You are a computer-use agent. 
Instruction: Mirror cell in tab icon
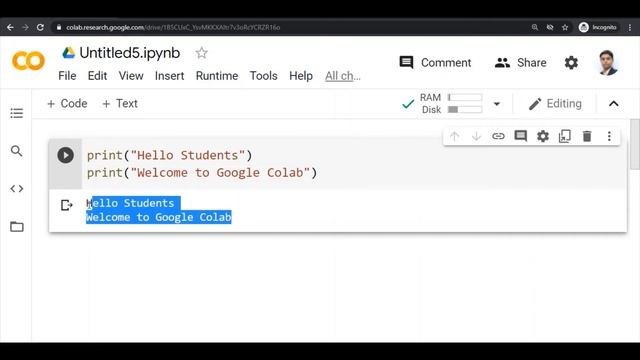coord(565,136)
